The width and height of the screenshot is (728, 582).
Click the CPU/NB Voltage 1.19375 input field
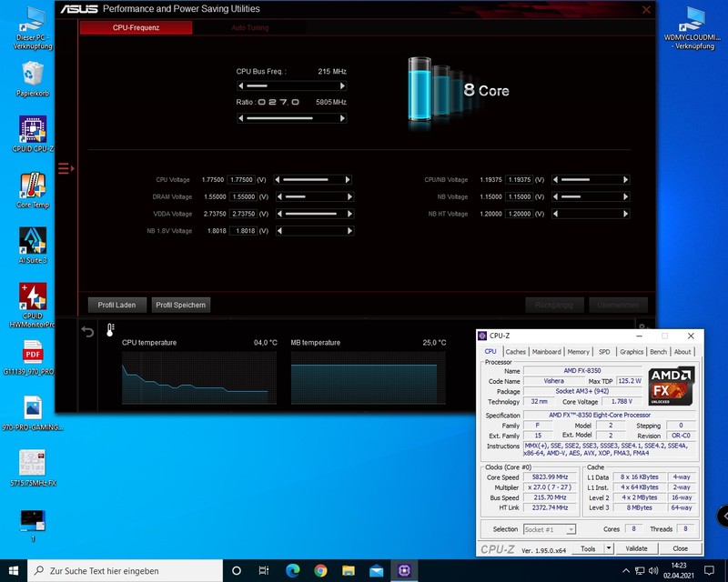pyautogui.click(x=519, y=180)
